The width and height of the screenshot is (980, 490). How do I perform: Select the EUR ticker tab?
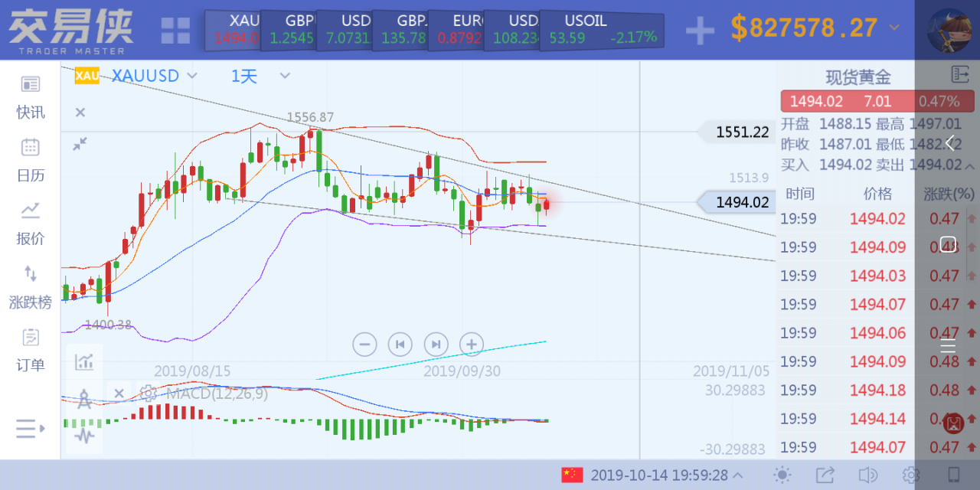click(x=461, y=30)
